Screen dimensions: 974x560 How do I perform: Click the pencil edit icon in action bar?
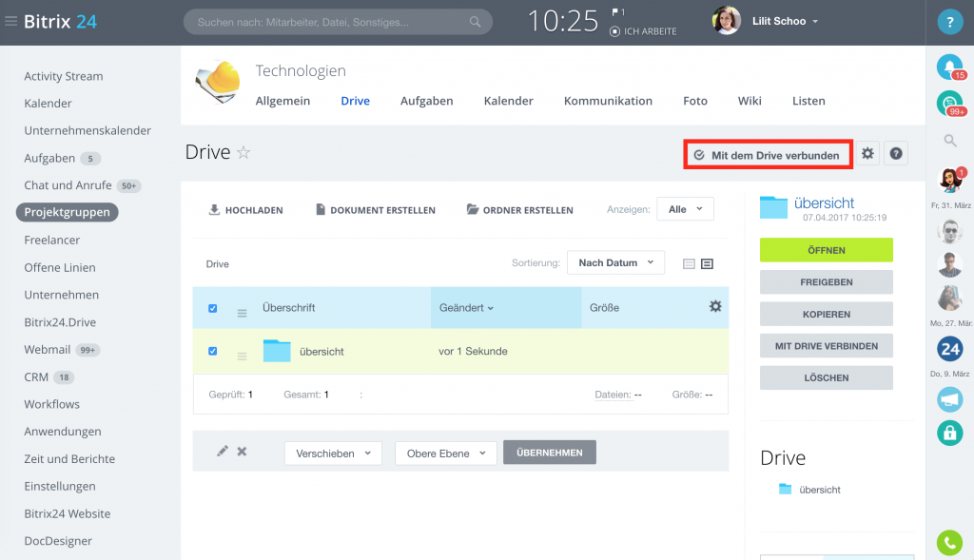(222, 452)
